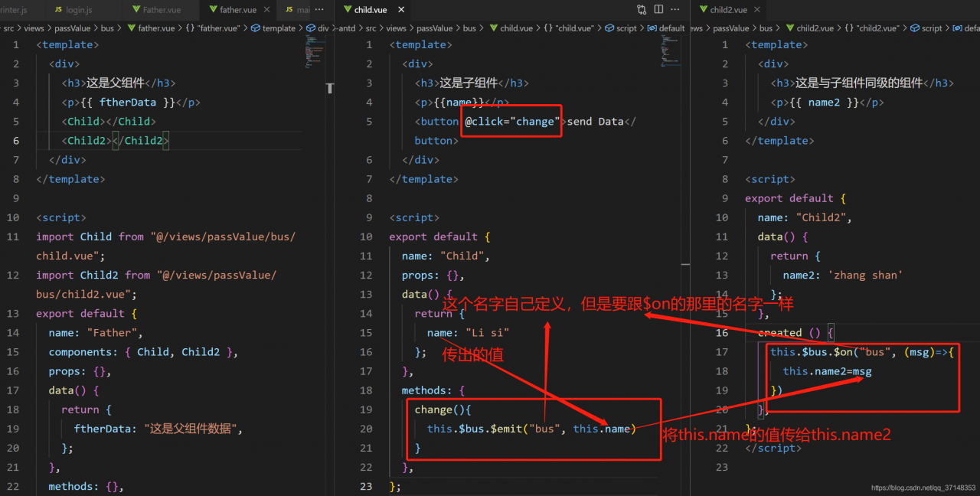Open more actions menu in child.vue group
980x496 pixels.
pyautogui.click(x=676, y=10)
